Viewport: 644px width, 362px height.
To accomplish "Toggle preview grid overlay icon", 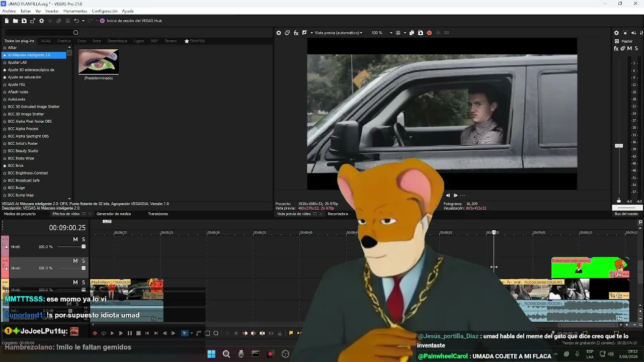I will (x=398, y=33).
